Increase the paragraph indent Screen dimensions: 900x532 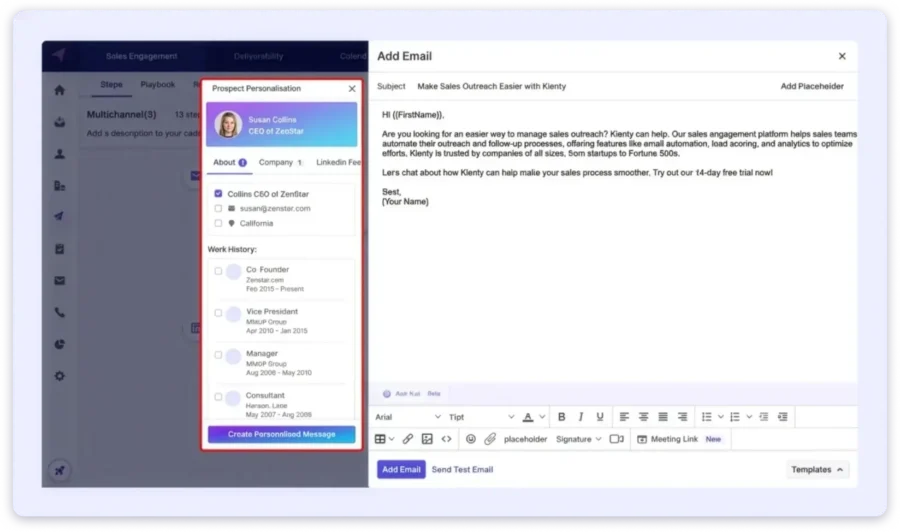pos(782,417)
